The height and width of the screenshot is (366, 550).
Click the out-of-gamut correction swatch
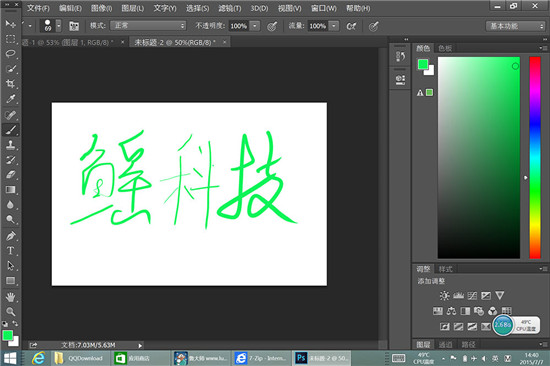click(x=429, y=92)
